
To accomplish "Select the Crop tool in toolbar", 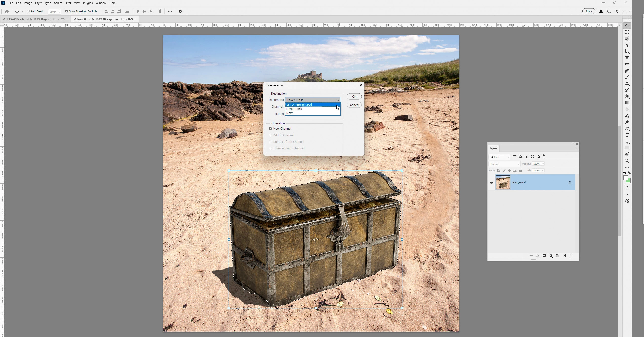I will point(627,52).
